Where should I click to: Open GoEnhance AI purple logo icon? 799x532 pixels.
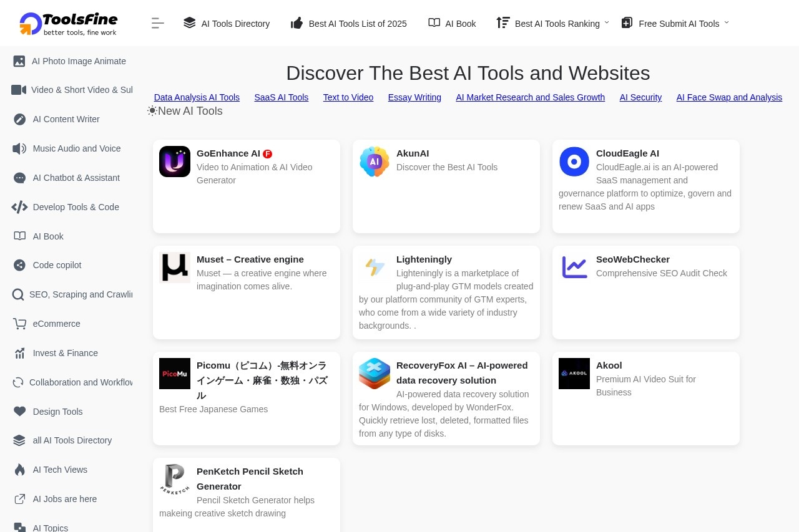click(175, 162)
